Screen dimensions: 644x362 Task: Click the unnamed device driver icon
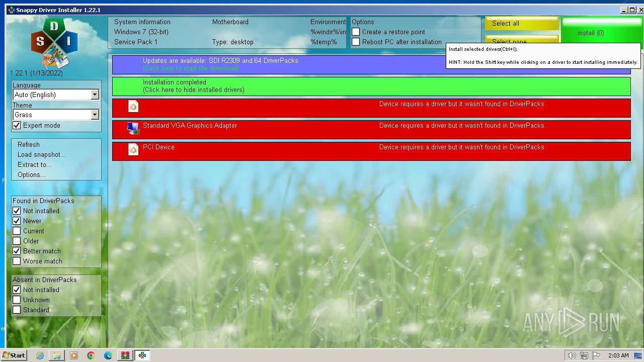[133, 106]
